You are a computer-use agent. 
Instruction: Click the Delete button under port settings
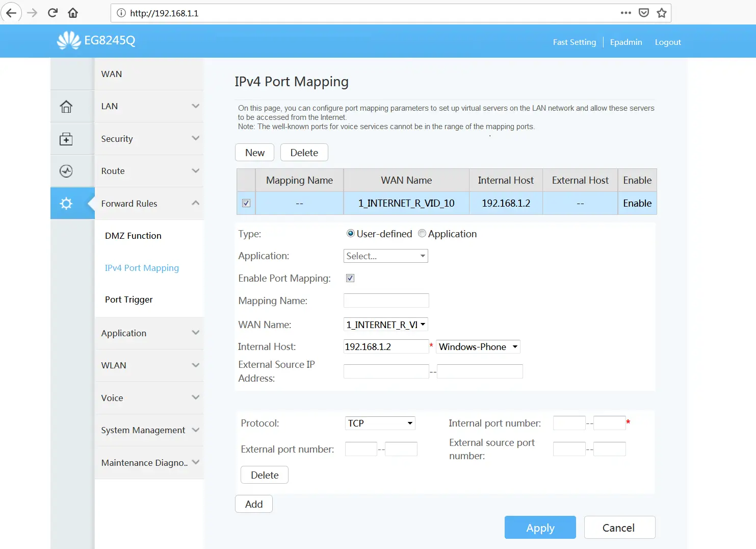pos(265,475)
